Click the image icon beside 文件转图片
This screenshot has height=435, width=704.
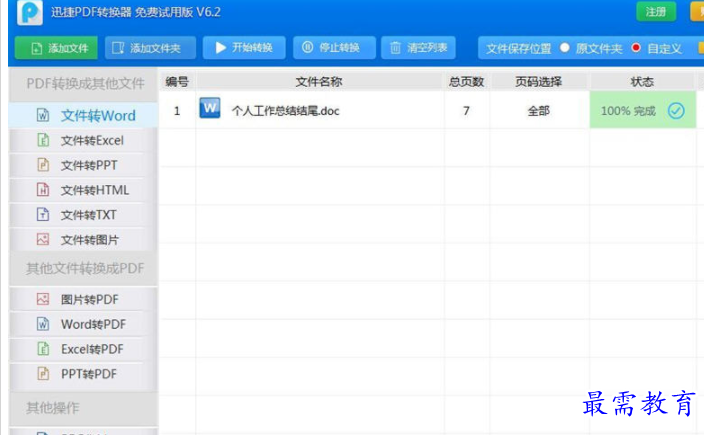(43, 239)
